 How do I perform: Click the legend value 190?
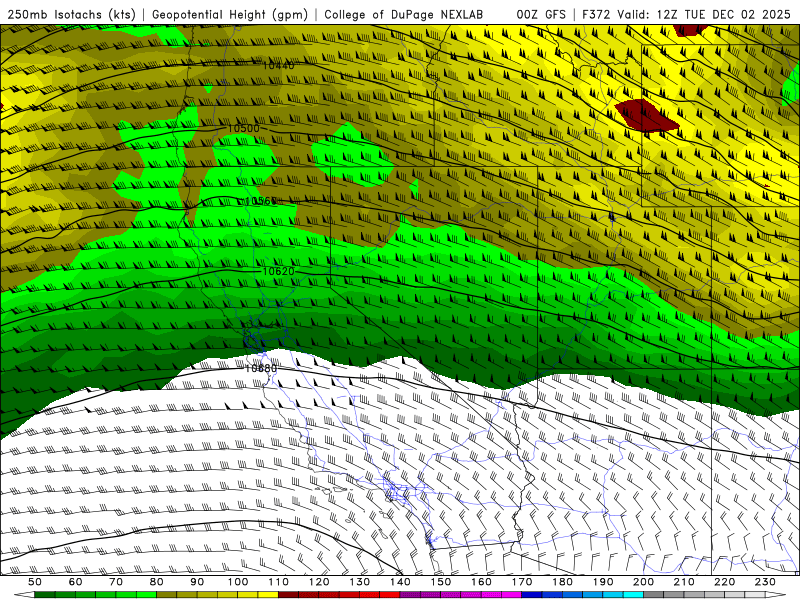(603, 582)
